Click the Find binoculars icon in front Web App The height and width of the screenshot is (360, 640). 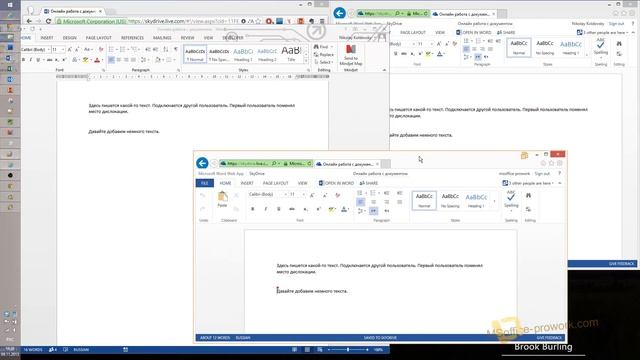pyautogui.click(x=528, y=196)
